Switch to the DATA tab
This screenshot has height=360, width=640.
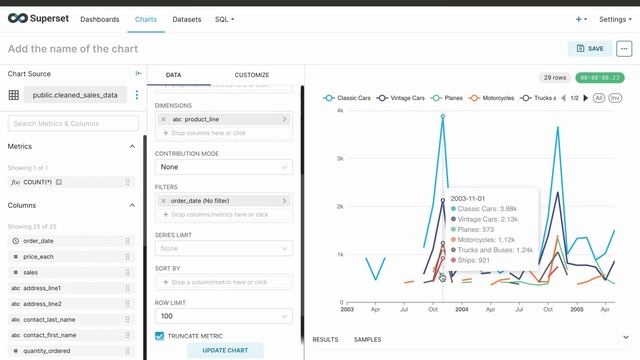(173, 75)
